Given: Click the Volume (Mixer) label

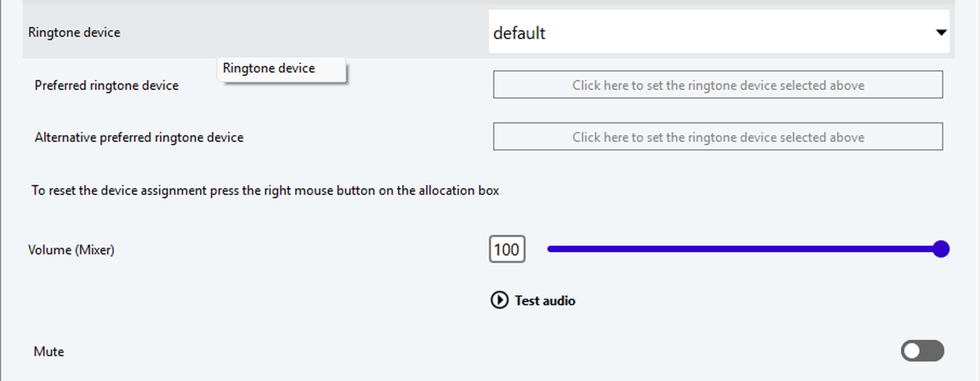Looking at the screenshot, I should pyautogui.click(x=71, y=250).
